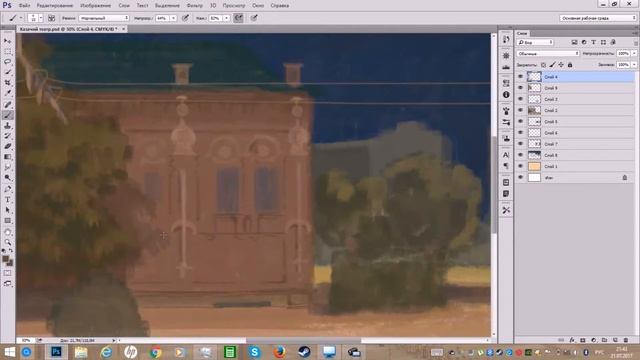The width and height of the screenshot is (640, 360).
Task: Toggle lock position option
Action: pyautogui.click(x=561, y=65)
